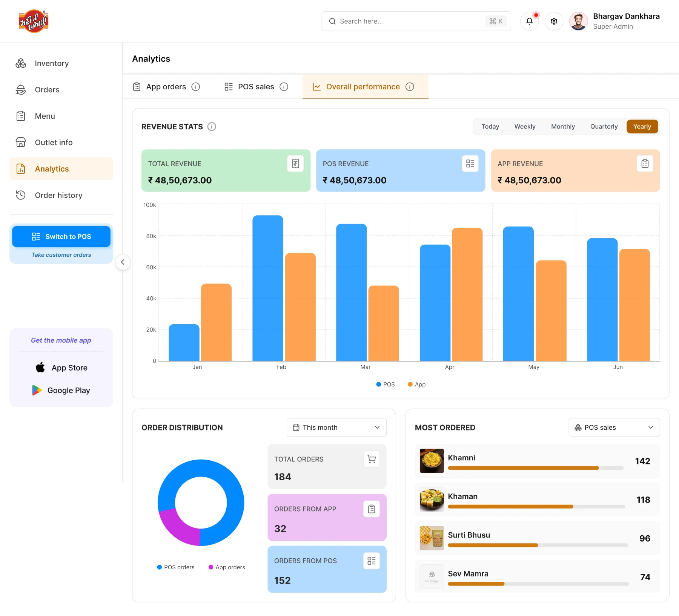This screenshot has height=616, width=679.
Task: Click the info icon next to POS sales
Action: pos(284,87)
